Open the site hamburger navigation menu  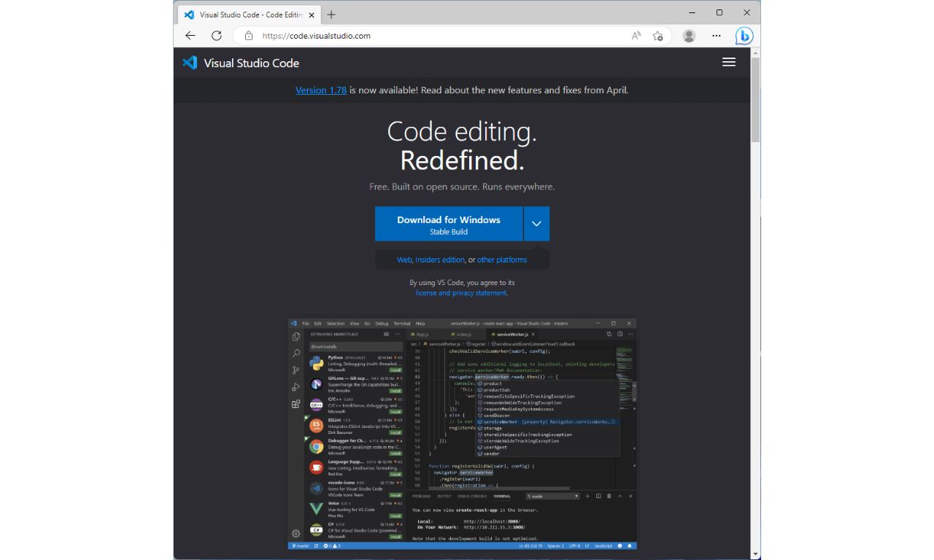[x=728, y=63]
